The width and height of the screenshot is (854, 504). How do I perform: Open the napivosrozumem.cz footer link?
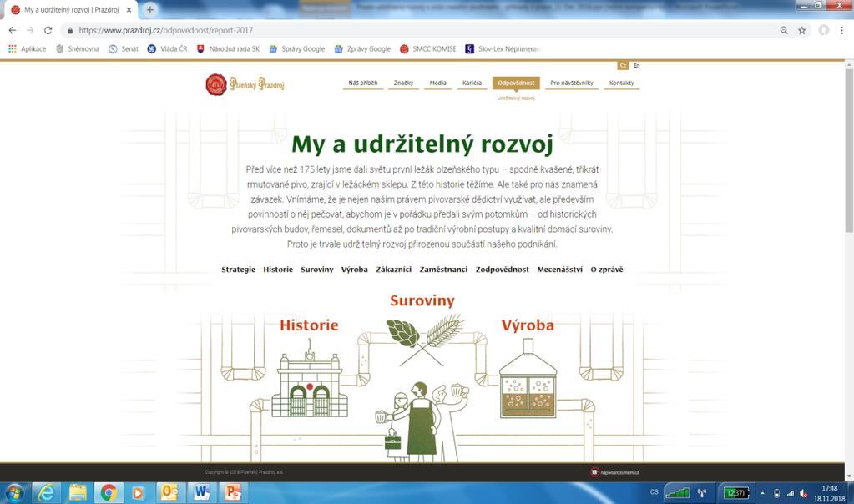(x=615, y=472)
